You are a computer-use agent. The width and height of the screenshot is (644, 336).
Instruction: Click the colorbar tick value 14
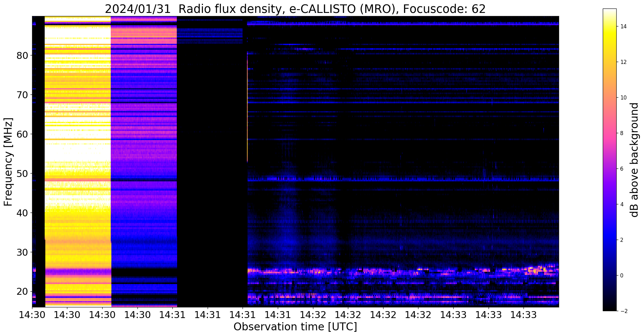[x=623, y=26]
